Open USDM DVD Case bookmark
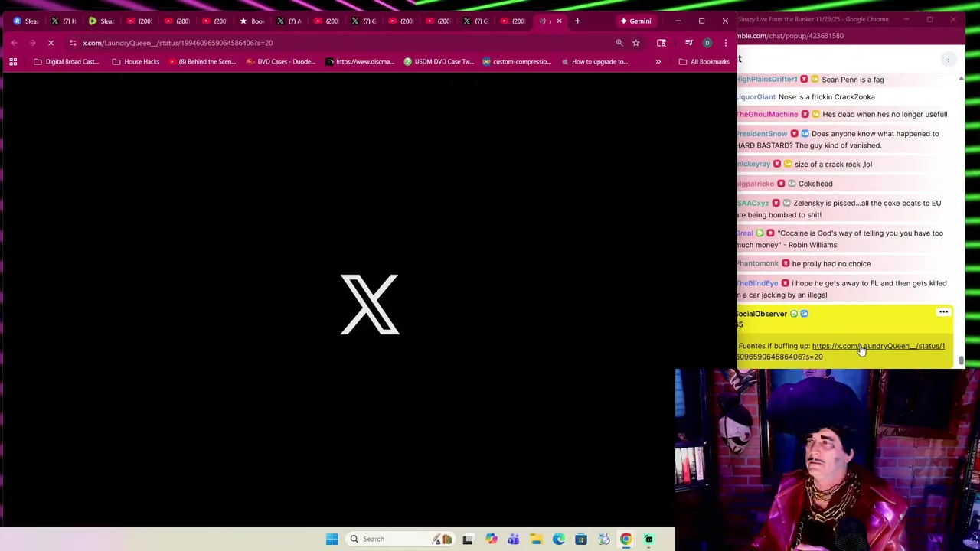The height and width of the screenshot is (551, 980). click(439, 61)
